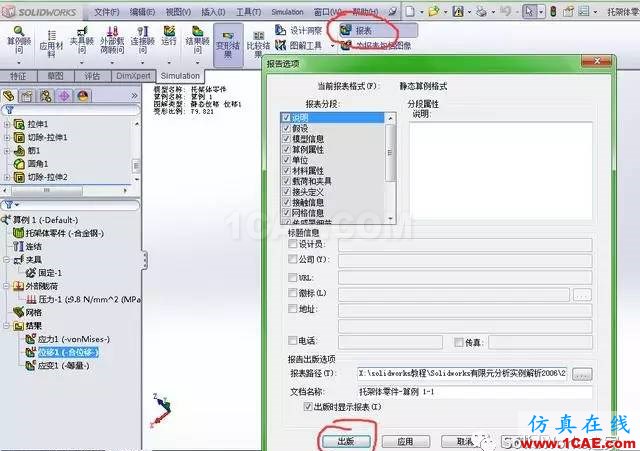Click the Open folder icon in top toolbar
The width and height of the screenshot is (640, 451).
coord(433,11)
